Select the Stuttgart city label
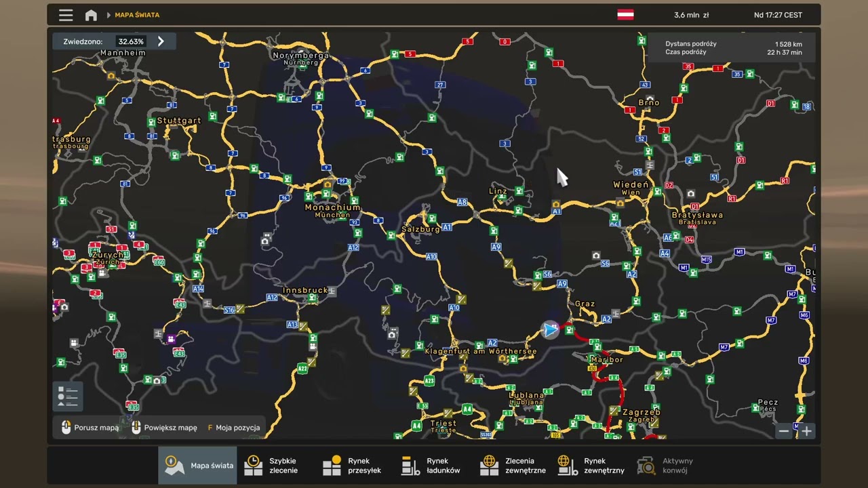This screenshot has height=488, width=868. coord(179,121)
